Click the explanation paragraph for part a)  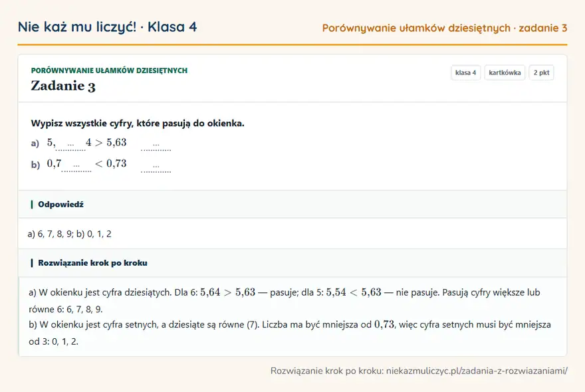coord(285,300)
